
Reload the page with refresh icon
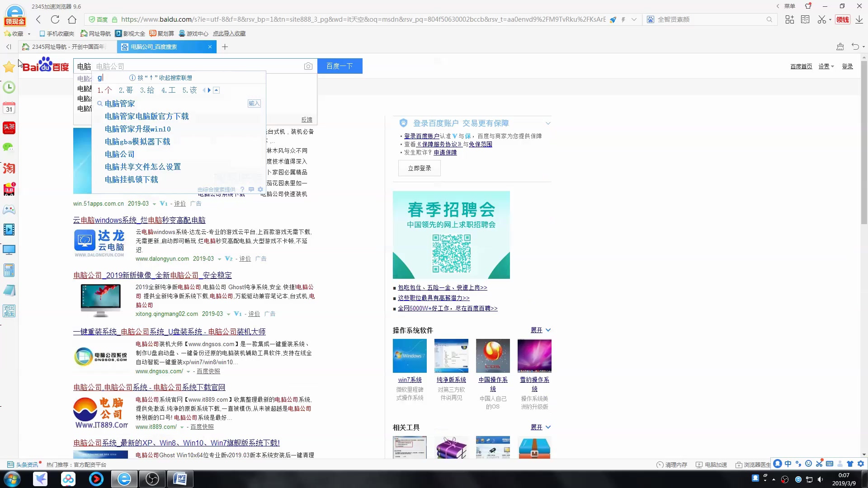tap(55, 19)
